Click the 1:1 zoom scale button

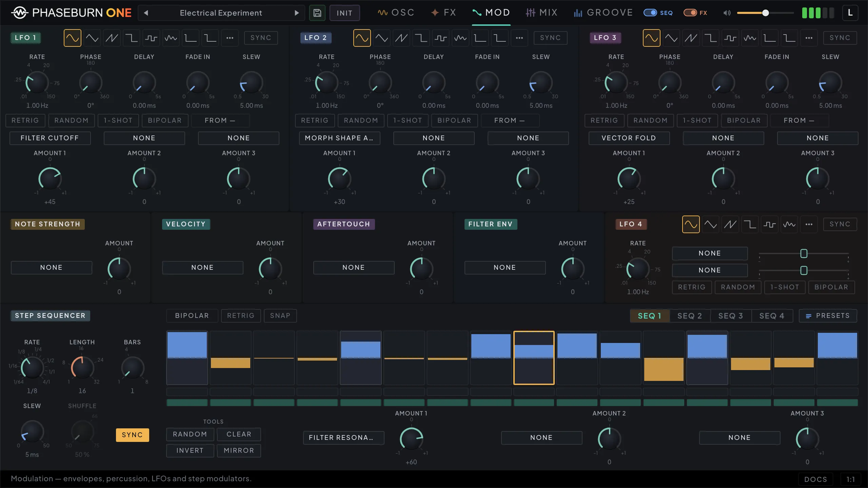[850, 479]
